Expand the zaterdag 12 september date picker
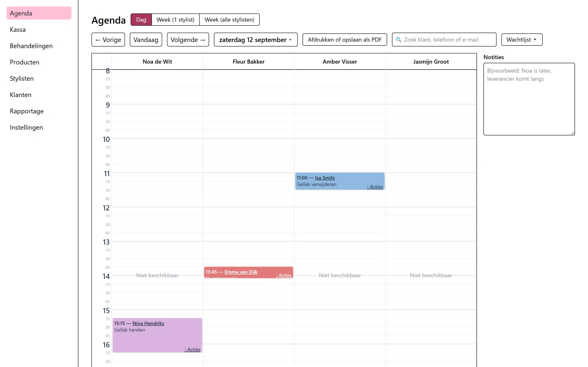The image size is (588, 367). pos(256,39)
